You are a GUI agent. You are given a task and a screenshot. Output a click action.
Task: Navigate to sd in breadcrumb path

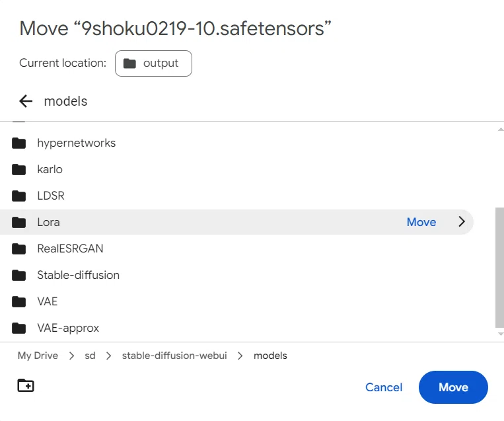(90, 356)
